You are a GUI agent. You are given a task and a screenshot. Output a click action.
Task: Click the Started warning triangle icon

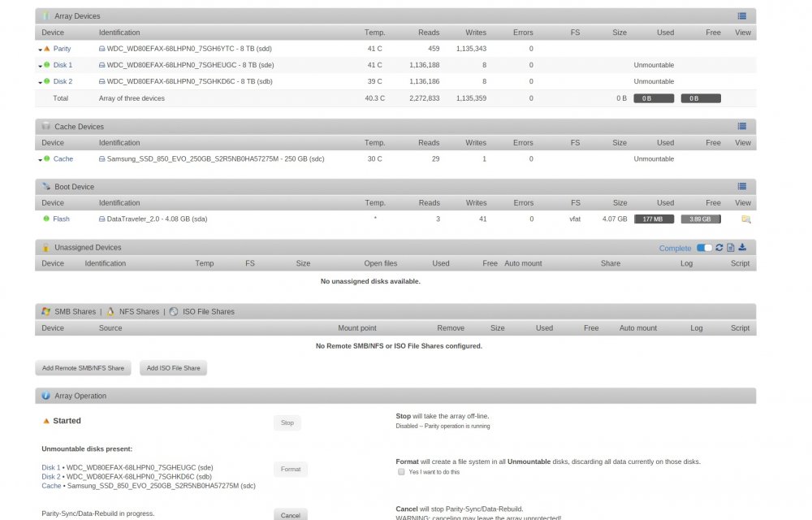pyautogui.click(x=46, y=421)
